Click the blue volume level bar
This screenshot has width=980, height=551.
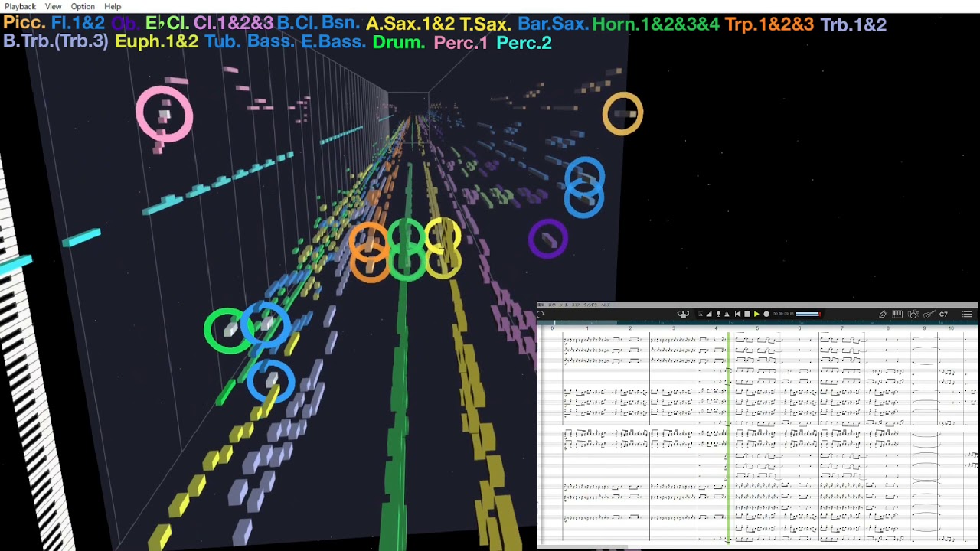(x=808, y=314)
